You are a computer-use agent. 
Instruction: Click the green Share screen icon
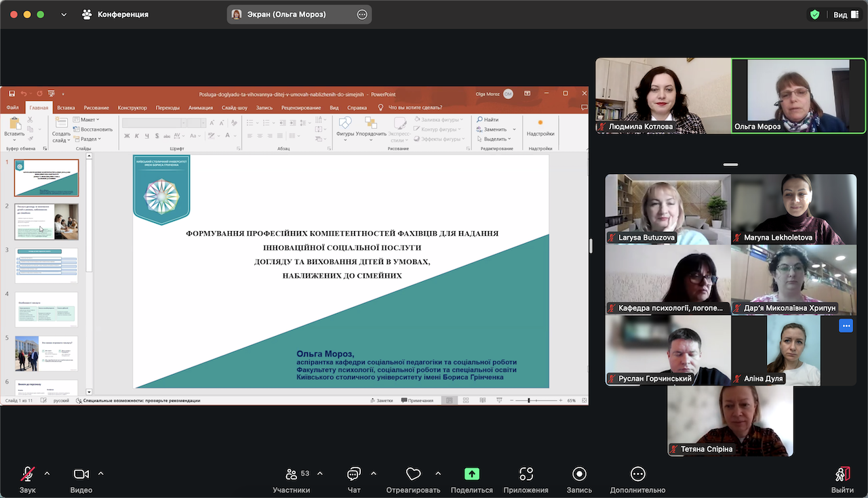click(471, 474)
